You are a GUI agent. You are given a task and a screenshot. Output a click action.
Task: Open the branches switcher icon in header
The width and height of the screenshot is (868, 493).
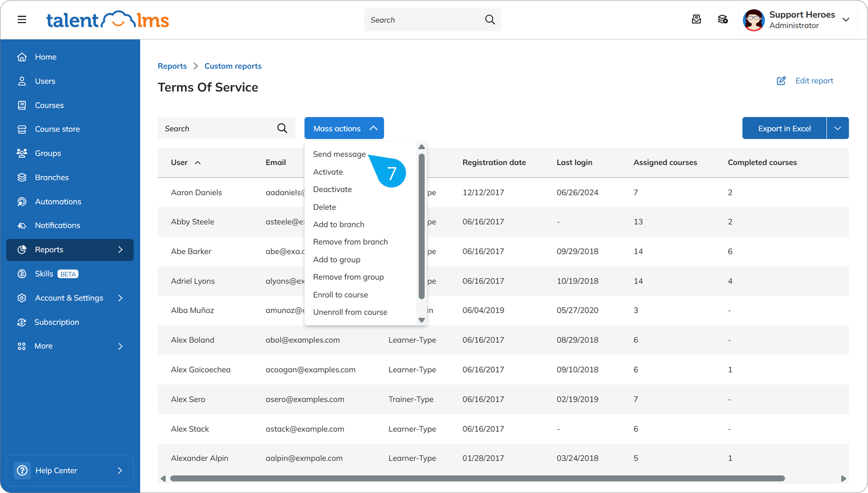click(x=722, y=19)
